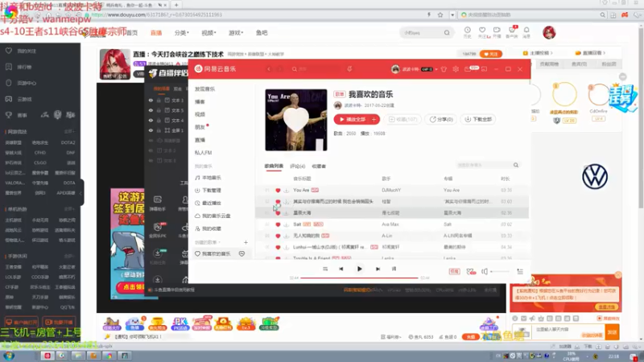644x362 pixels.
Task: Open the skin (shirt) icon in NetEase header
Action: [444, 69]
